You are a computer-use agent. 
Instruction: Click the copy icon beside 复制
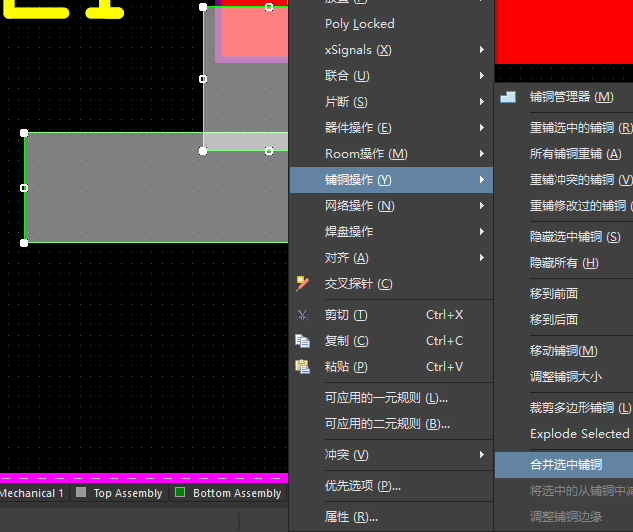303,341
